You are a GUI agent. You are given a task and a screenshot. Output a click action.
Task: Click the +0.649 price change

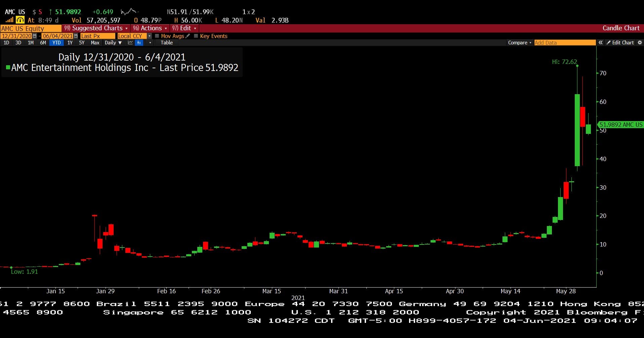click(103, 12)
